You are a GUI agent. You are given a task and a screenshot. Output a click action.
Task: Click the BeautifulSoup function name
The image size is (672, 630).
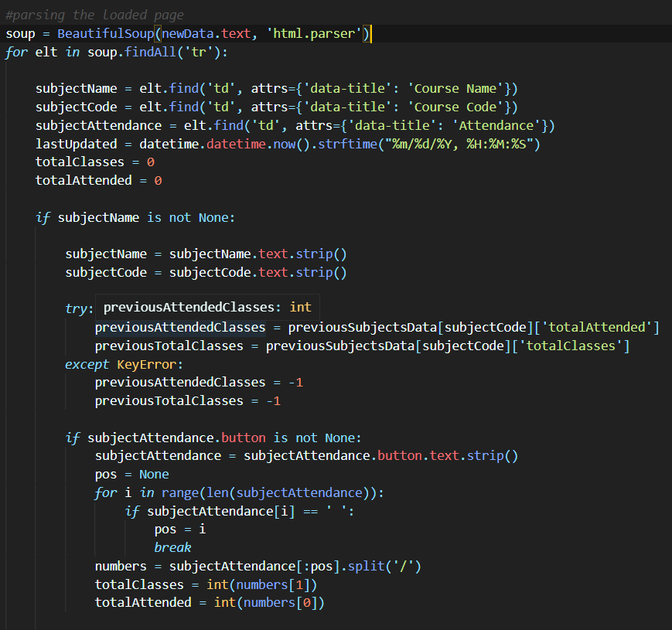pos(104,34)
